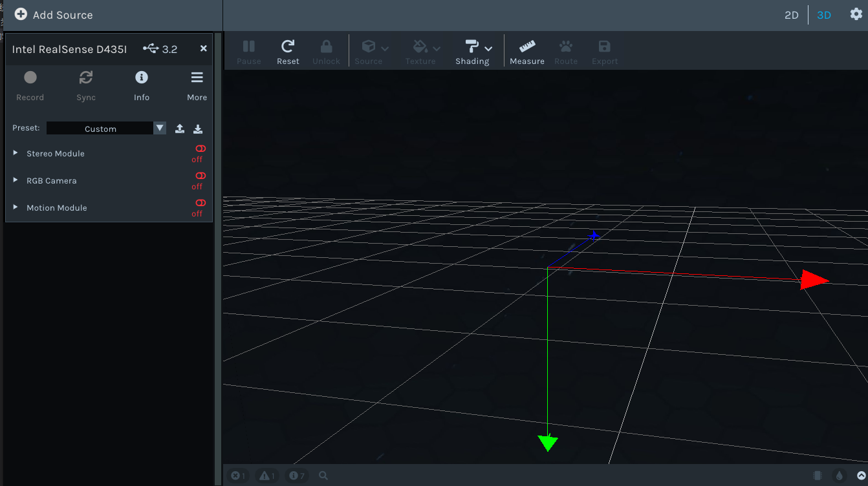Expand the log with up chevron
This screenshot has height=486, width=868.
coord(862,476)
